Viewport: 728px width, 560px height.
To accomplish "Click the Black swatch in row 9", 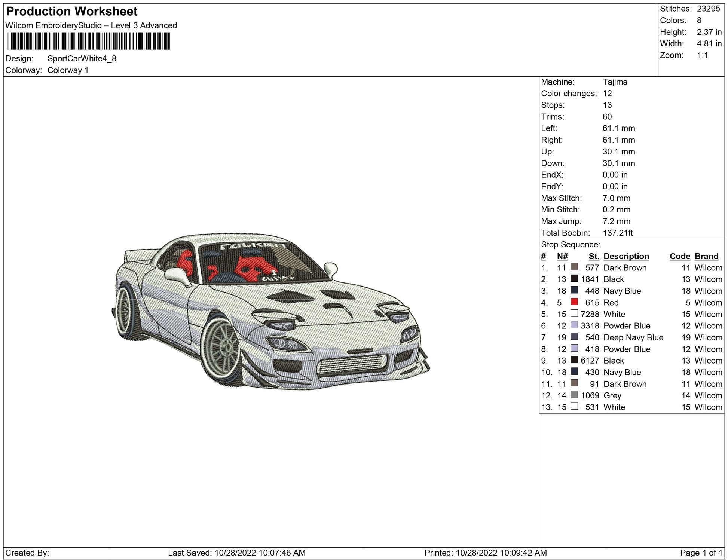I will 574,360.
